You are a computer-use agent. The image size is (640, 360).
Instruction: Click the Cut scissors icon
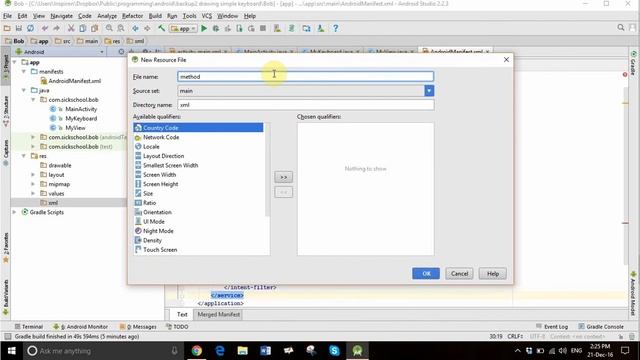click(71, 28)
